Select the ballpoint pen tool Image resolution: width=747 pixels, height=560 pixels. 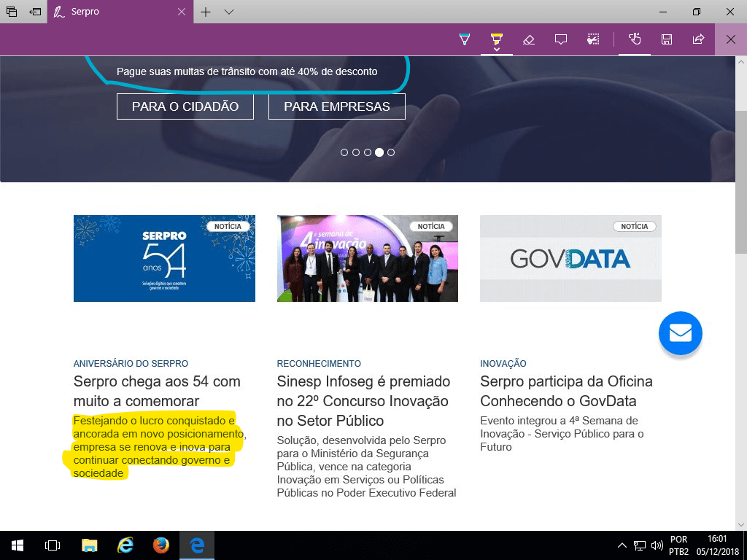(x=465, y=39)
